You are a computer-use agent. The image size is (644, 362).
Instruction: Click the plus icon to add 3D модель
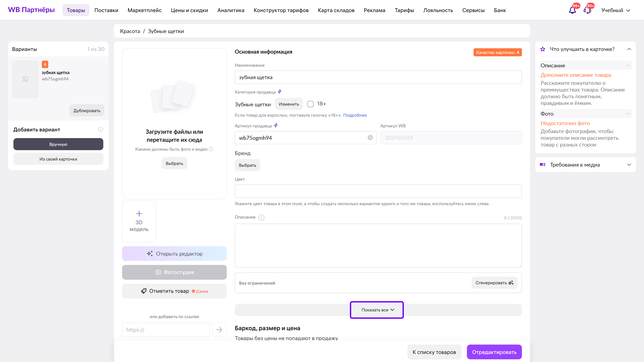tap(139, 213)
